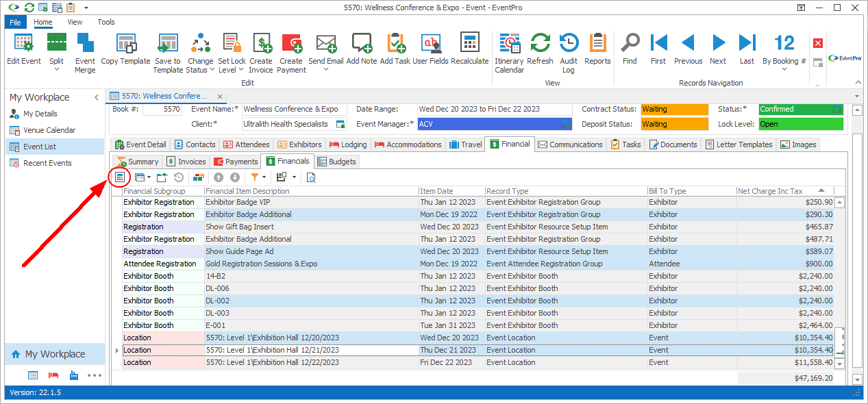This screenshot has height=404, width=868.
Task: Open Reports from the ribbon
Action: pyautogui.click(x=597, y=49)
